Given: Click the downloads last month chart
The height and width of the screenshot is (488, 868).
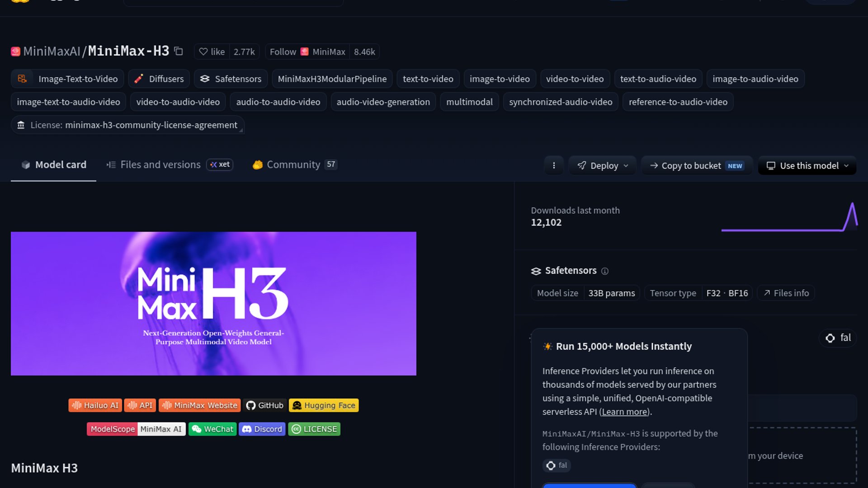Looking at the screenshot, I should [789, 217].
